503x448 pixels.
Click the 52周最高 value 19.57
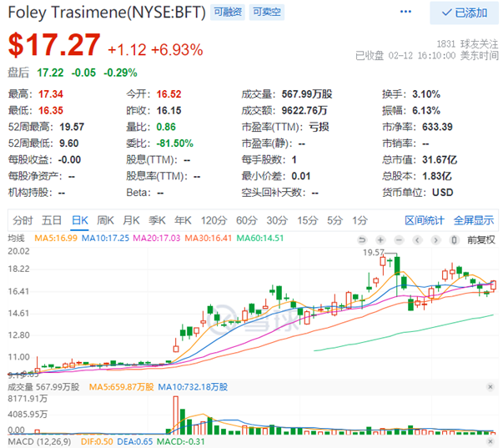(72, 127)
